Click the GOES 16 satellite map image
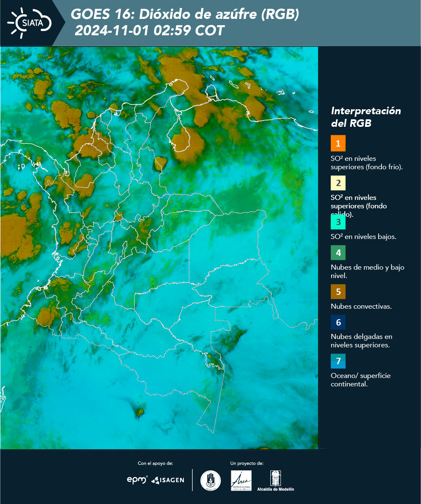 [159, 248]
